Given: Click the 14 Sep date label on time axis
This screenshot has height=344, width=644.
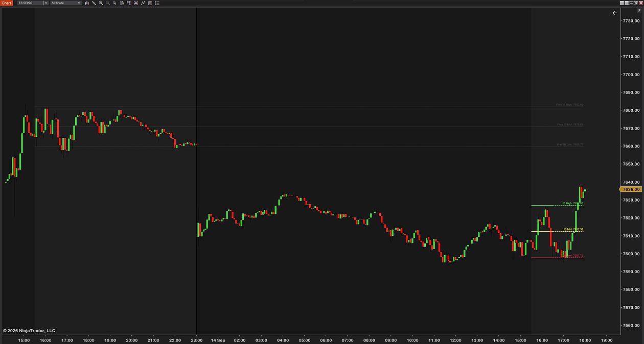Looking at the screenshot, I should tap(218, 340).
